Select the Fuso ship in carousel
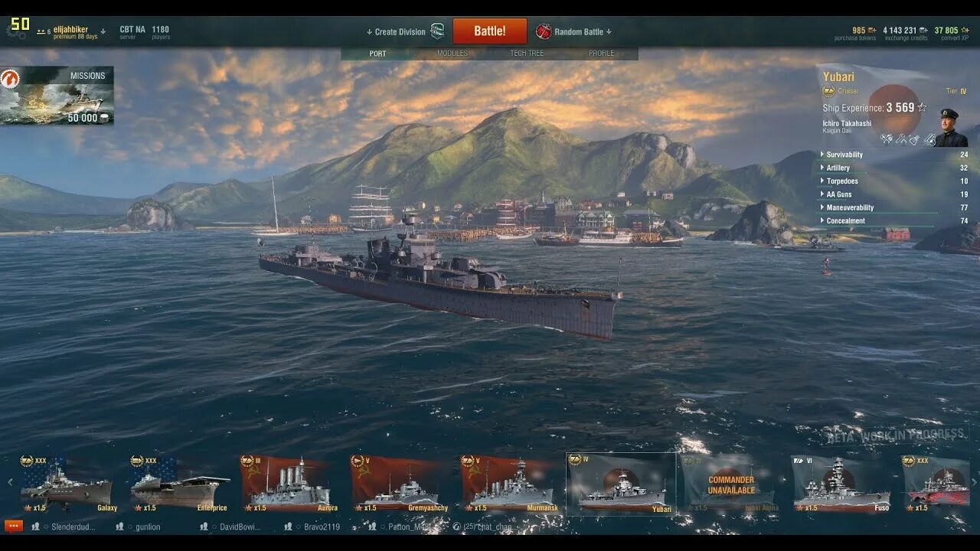 tap(841, 484)
